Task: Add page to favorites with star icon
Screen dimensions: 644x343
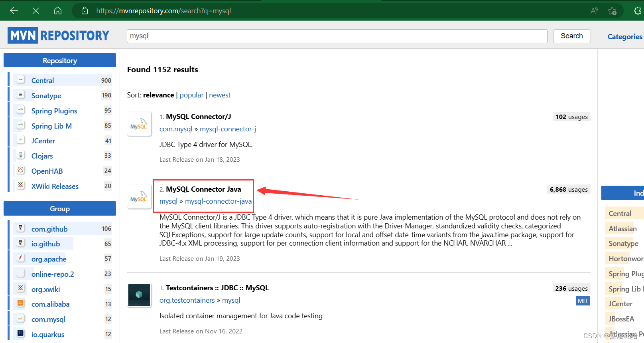Action: [612, 11]
